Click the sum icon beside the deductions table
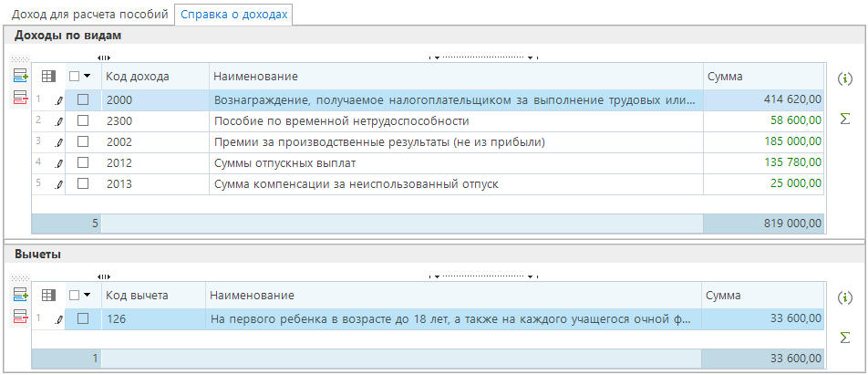 point(844,339)
